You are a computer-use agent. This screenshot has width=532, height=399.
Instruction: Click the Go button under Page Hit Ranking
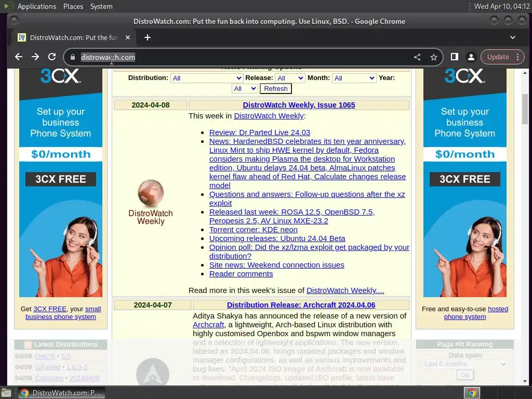click(465, 375)
